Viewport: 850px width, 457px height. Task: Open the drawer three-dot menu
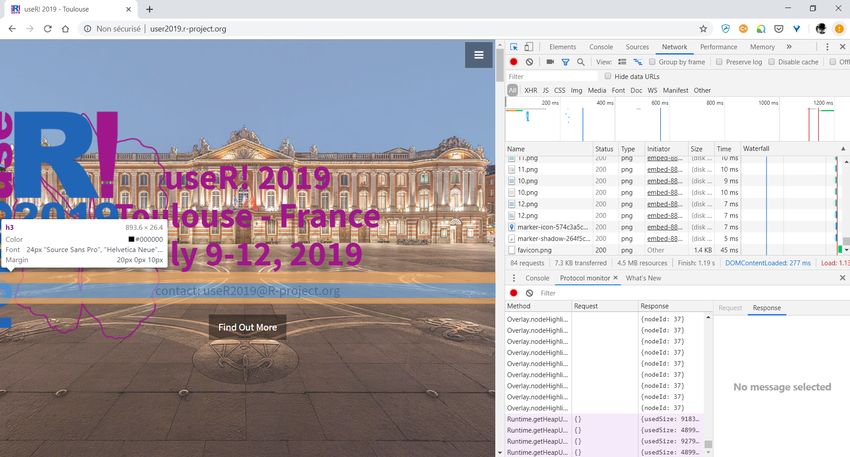[x=513, y=278]
